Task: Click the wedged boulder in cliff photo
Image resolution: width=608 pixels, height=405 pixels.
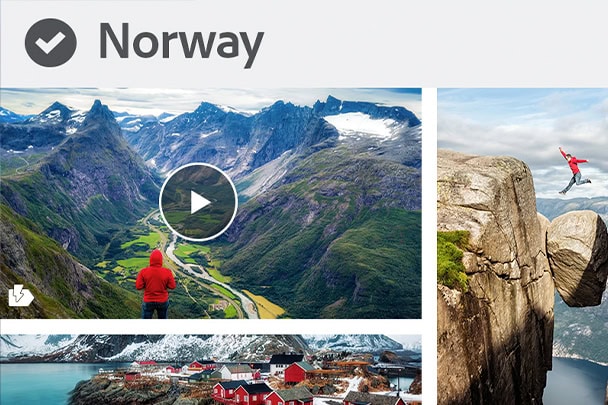Action: click(577, 258)
